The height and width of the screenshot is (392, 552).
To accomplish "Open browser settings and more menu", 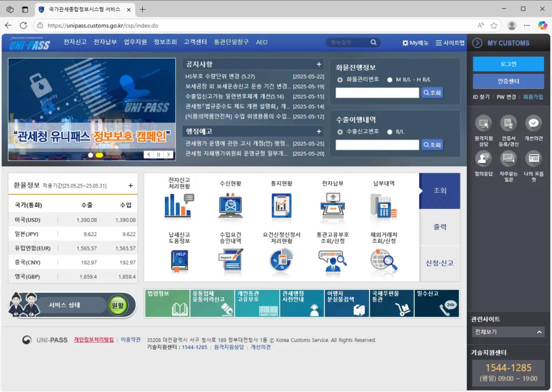I will tap(527, 25).
